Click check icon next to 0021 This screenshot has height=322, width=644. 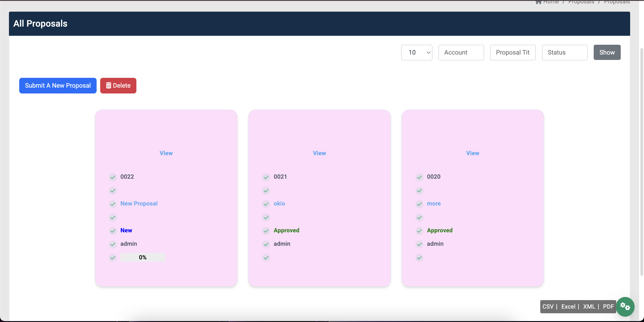pos(266,177)
